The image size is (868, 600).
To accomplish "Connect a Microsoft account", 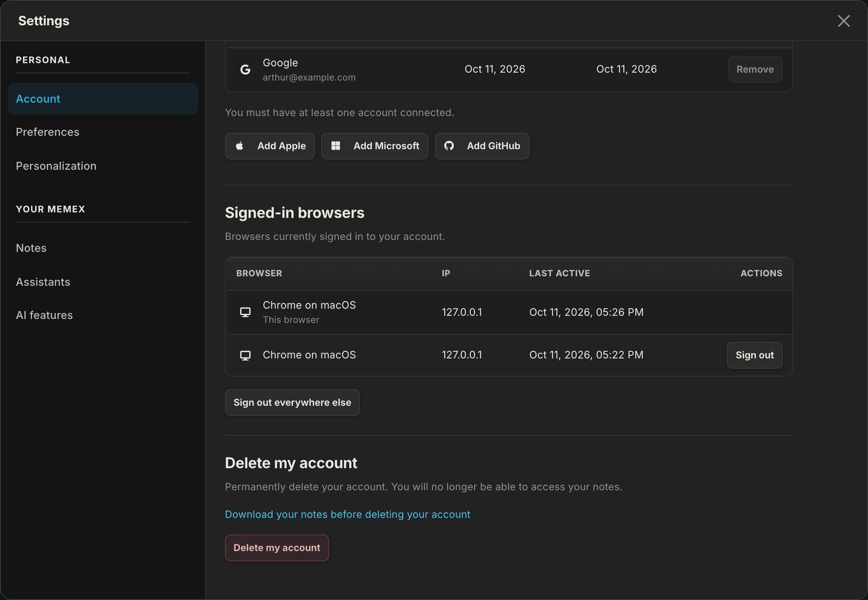I will point(375,146).
